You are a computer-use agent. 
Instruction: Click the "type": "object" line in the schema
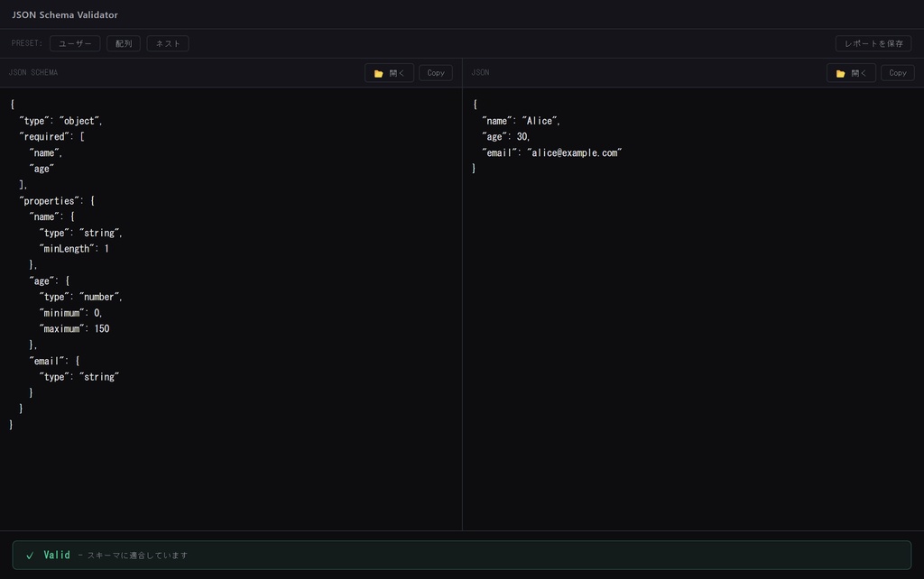coord(60,121)
